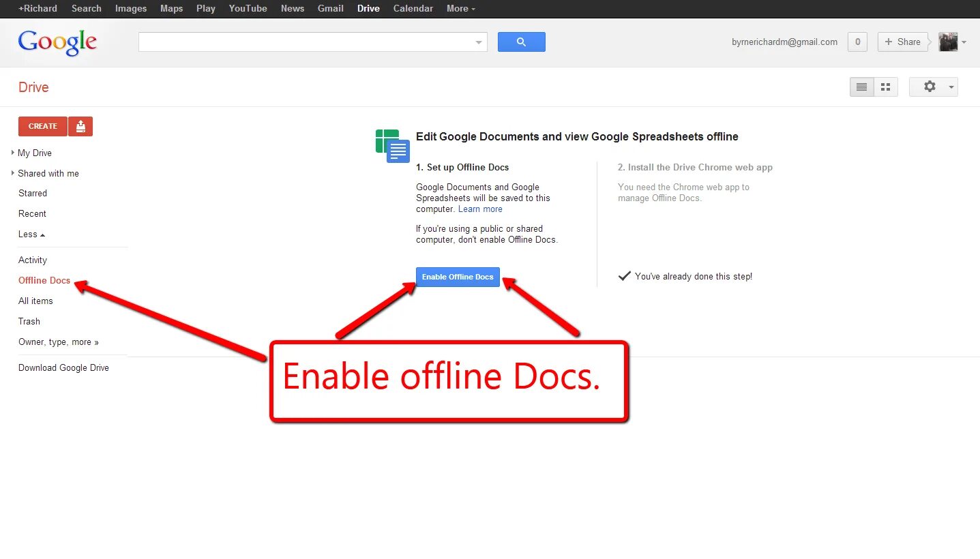Open Play in the top bar

[x=206, y=8]
